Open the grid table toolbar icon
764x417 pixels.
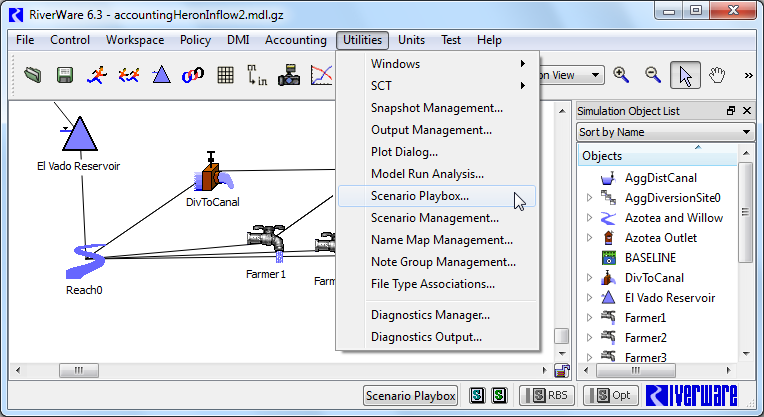(x=225, y=75)
